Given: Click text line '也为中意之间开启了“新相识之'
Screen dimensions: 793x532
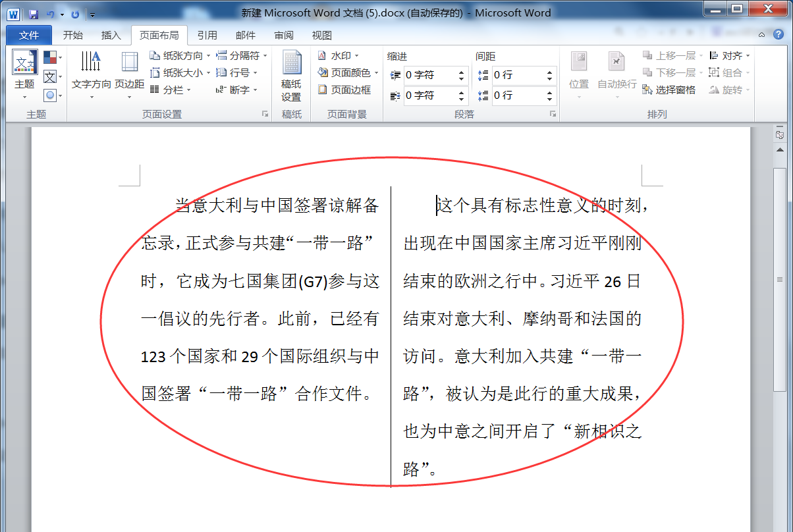Looking at the screenshot, I should 522,432.
